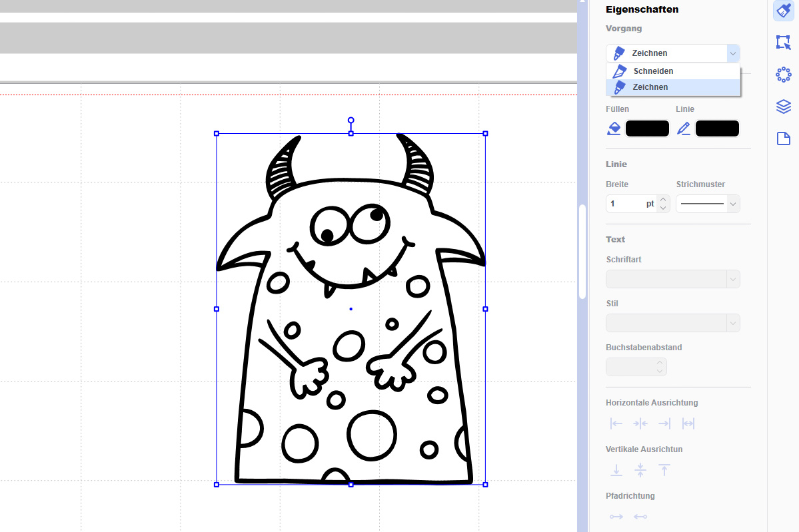799x532 pixels.
Task: Click the canvas vertical scrollbar thumb
Action: tap(582, 251)
